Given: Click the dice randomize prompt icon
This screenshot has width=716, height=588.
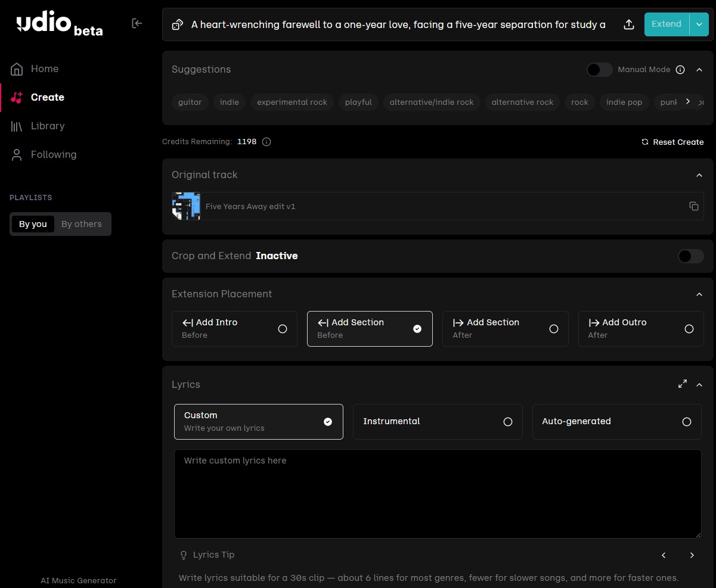Looking at the screenshot, I should pos(177,24).
